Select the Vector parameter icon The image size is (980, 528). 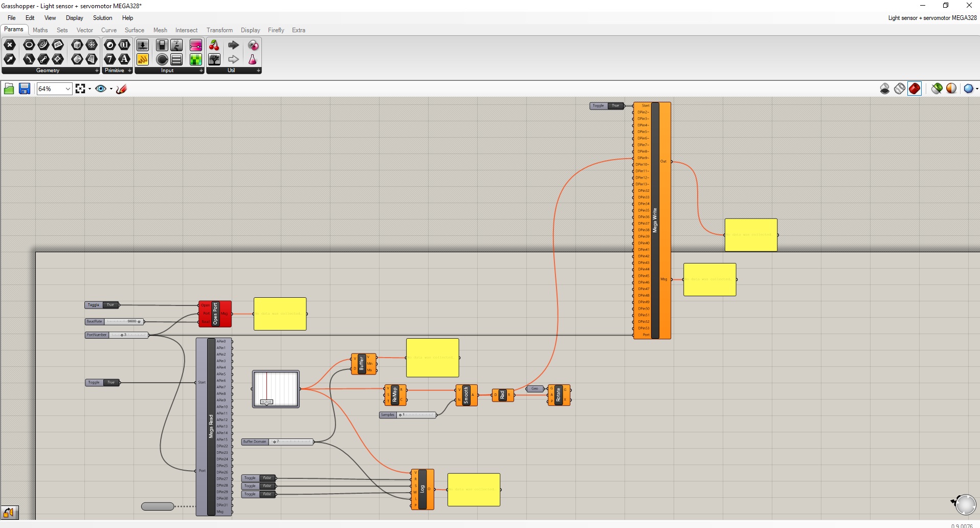[x=10, y=59]
